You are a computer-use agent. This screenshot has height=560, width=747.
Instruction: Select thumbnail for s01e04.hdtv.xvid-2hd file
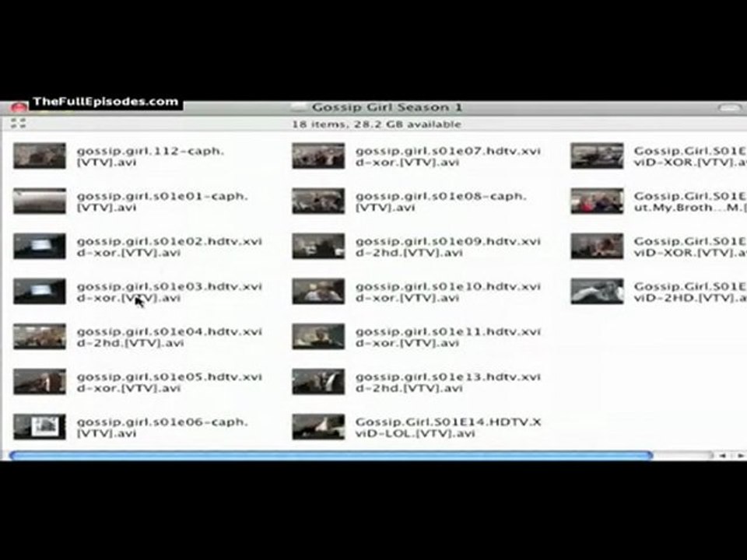40,337
